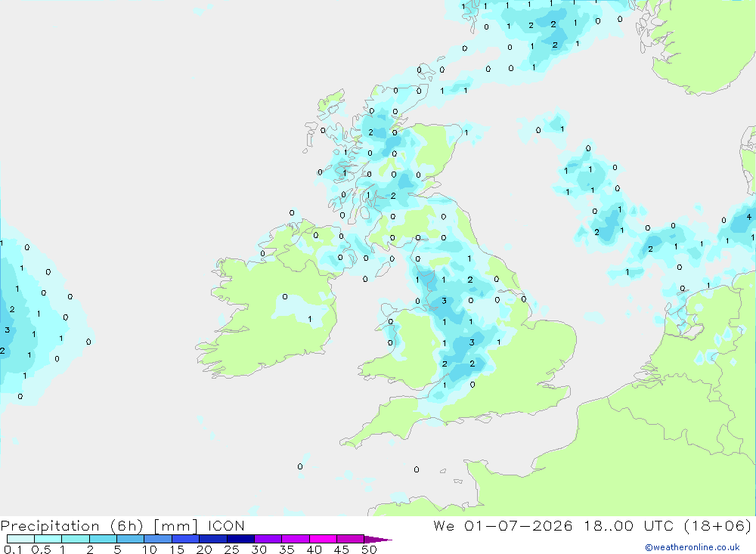Screen dimensions: 756x554
Task: Click the "45" legend scale label
Action: click(342, 549)
